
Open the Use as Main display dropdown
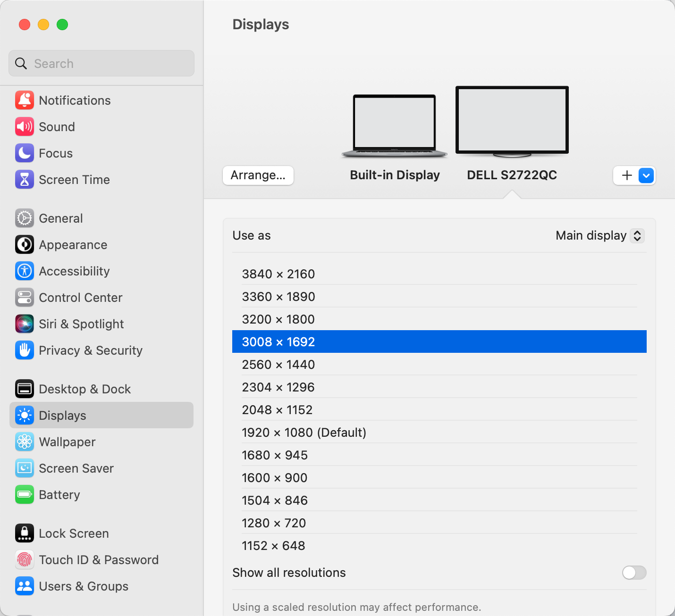[599, 235]
